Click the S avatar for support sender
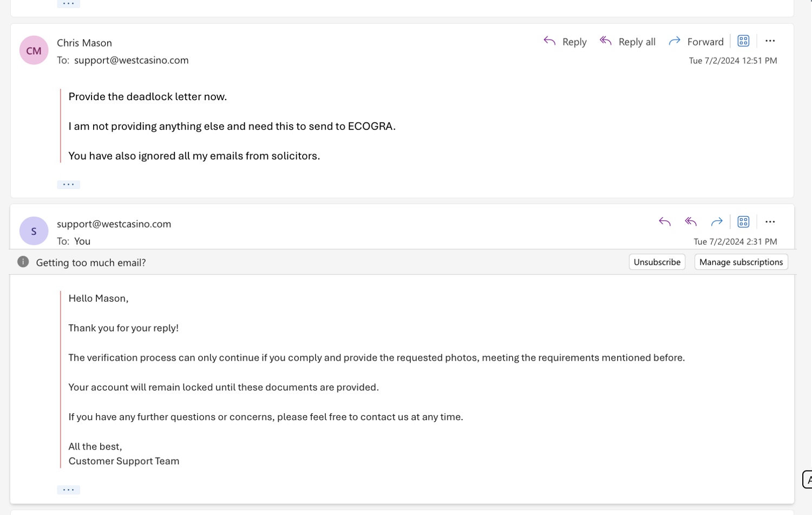 click(x=34, y=231)
